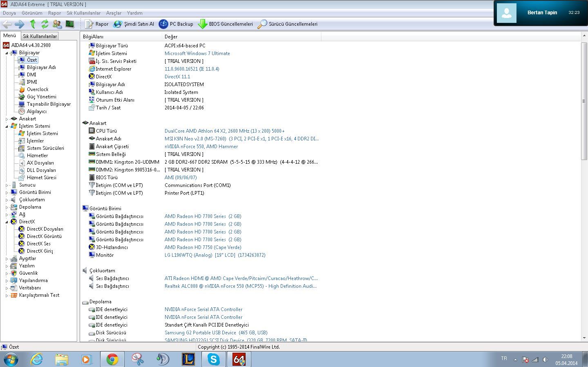Switch to the Menü tab
This screenshot has height=367, width=588.
pos(10,36)
